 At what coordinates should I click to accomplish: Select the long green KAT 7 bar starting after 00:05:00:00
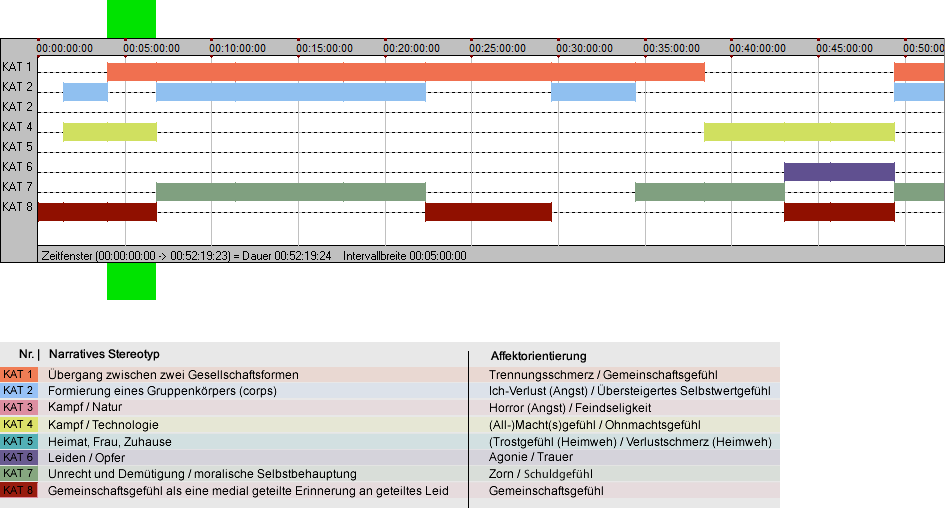tap(290, 192)
